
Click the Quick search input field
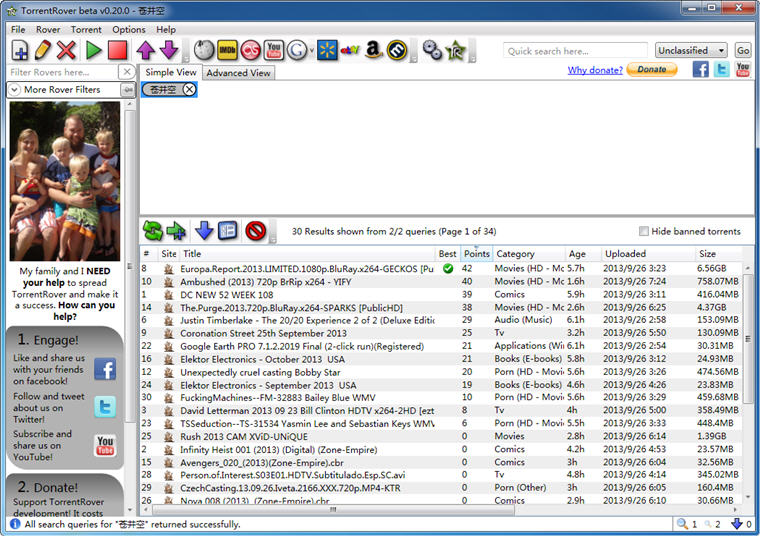575,51
